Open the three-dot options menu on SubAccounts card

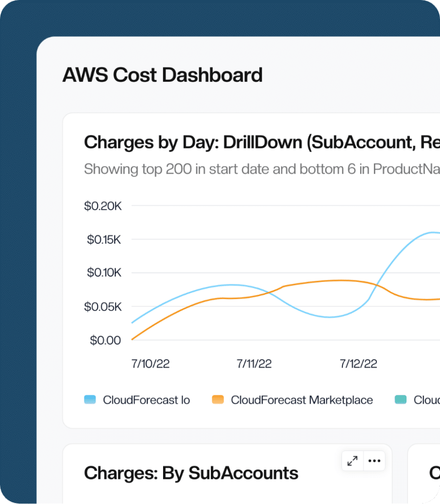[374, 461]
